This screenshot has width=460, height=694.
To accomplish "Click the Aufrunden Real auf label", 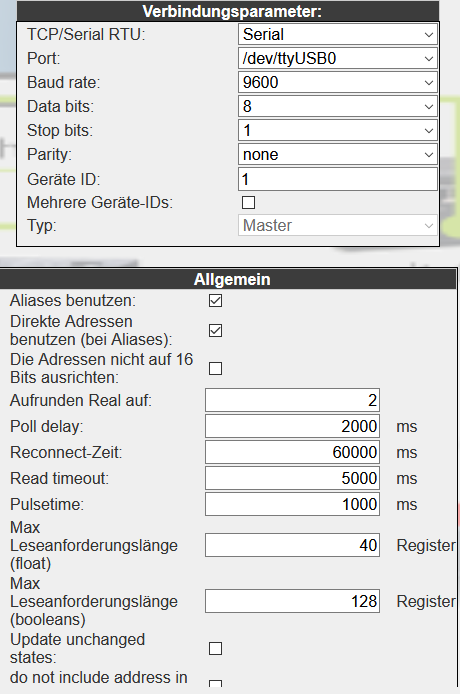I will [81, 401].
